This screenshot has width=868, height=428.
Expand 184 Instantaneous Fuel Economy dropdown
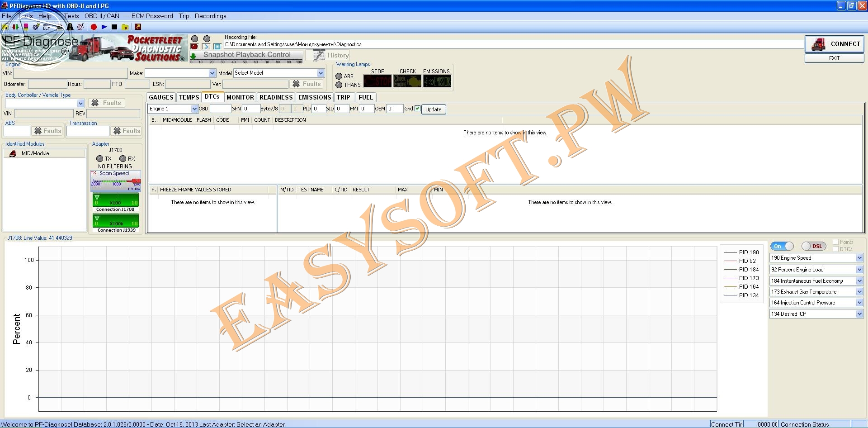[x=859, y=281]
